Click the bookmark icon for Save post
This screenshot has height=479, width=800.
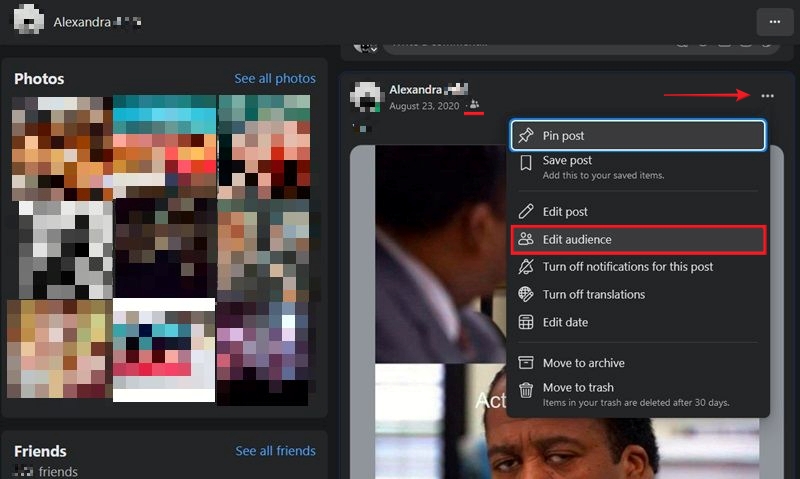(x=526, y=163)
